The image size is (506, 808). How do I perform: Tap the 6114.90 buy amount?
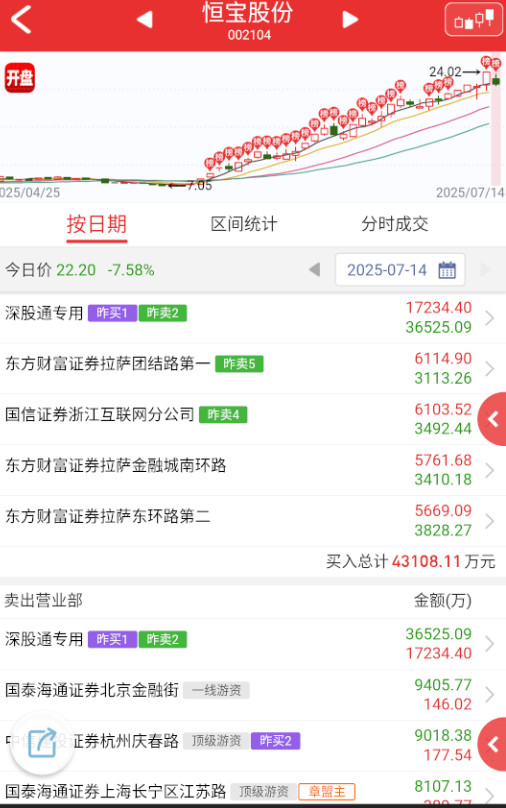(443, 359)
